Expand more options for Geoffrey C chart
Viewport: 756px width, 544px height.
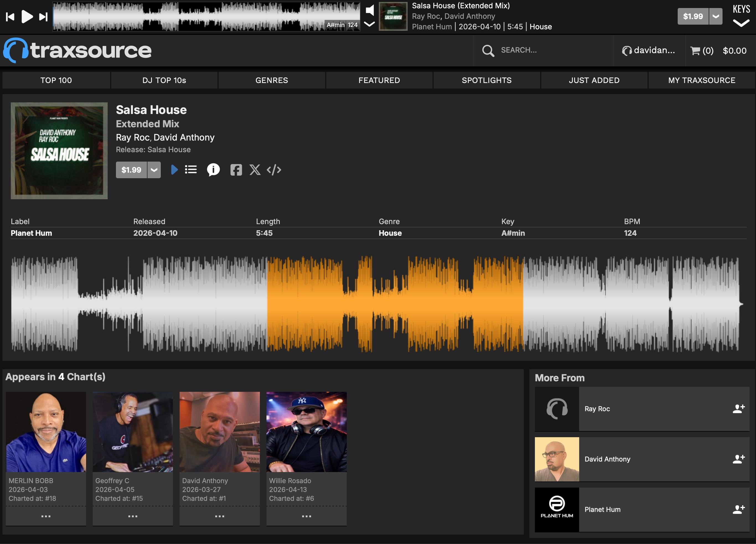tap(133, 516)
